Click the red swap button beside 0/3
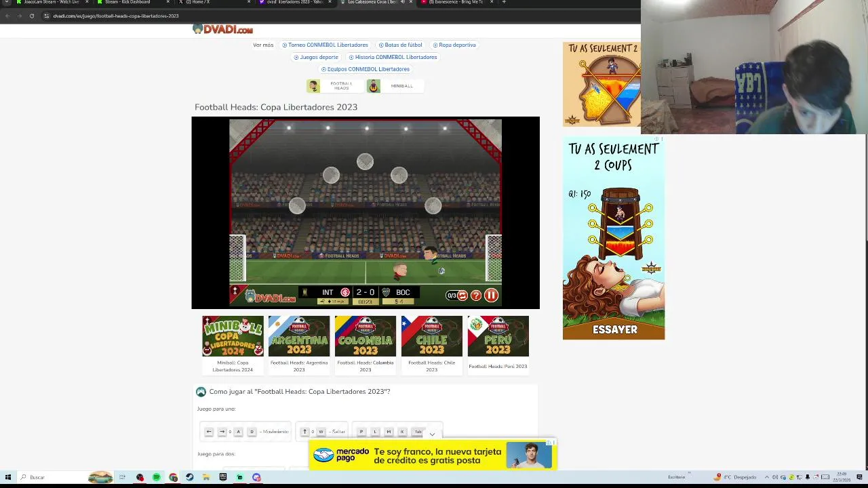The width and height of the screenshot is (868, 488). pyautogui.click(x=462, y=296)
